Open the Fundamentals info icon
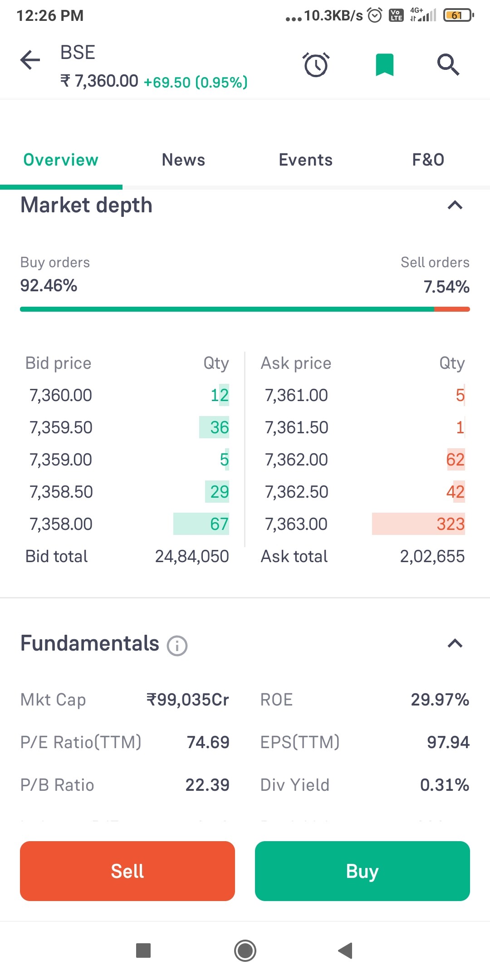The image size is (490, 980). pos(177,645)
